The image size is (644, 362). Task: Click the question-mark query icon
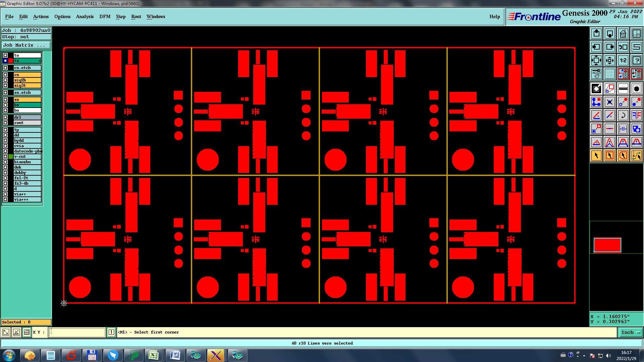click(x=637, y=60)
